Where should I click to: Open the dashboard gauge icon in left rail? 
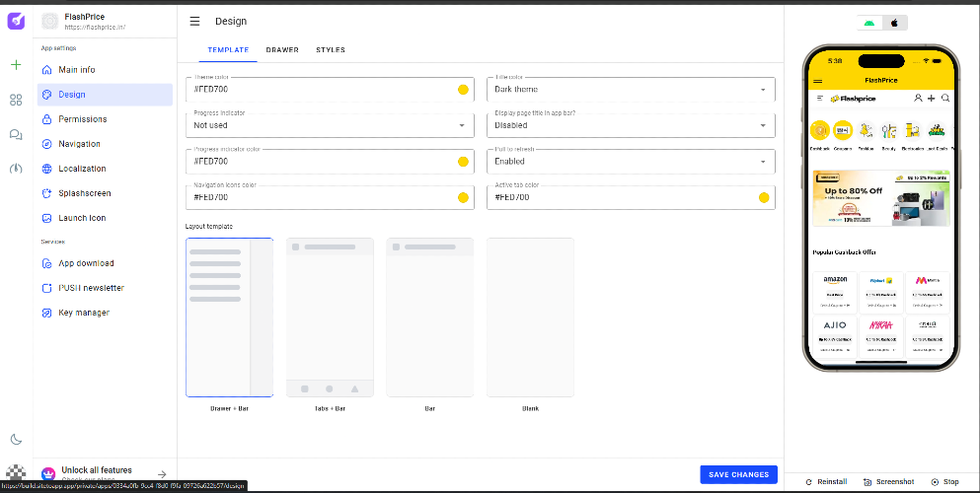[x=16, y=169]
